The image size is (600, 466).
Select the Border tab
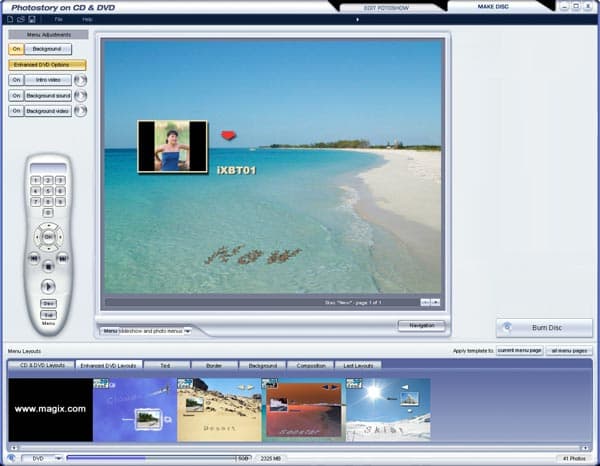[x=214, y=365]
